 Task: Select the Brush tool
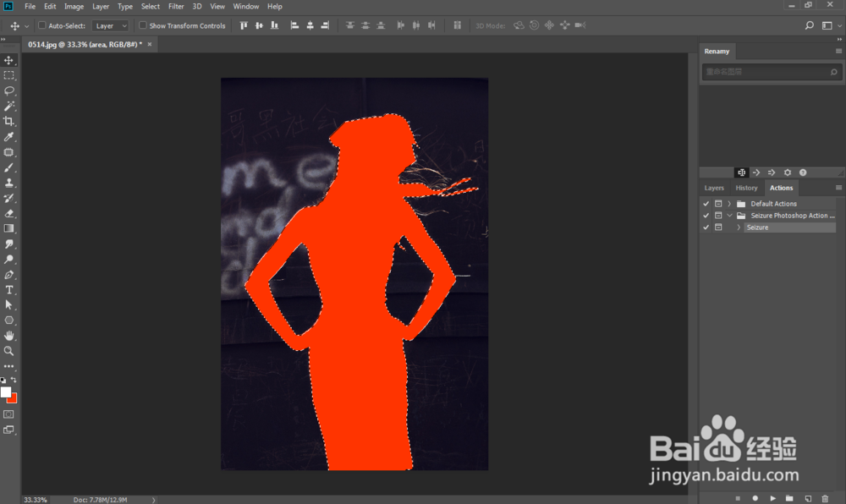8,167
